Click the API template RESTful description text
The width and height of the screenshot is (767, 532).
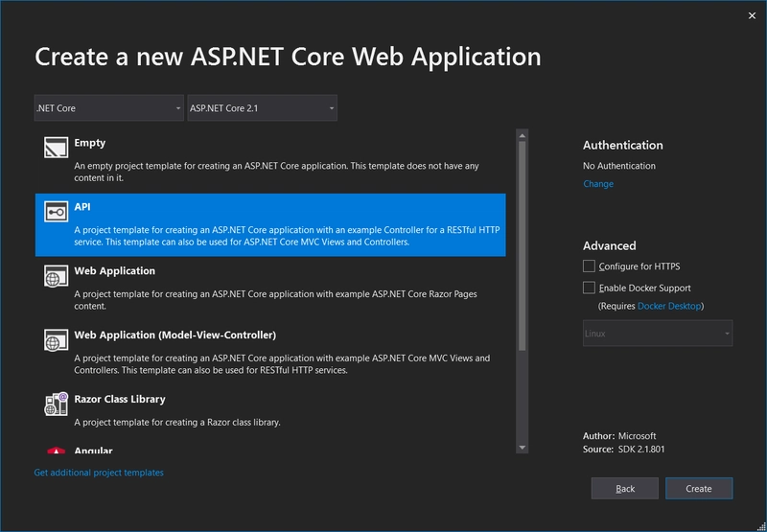point(287,236)
